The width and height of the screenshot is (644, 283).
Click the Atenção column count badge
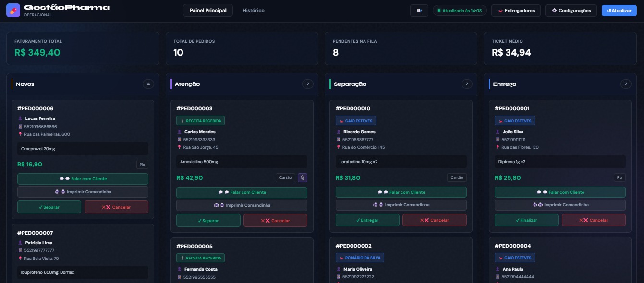click(x=307, y=84)
